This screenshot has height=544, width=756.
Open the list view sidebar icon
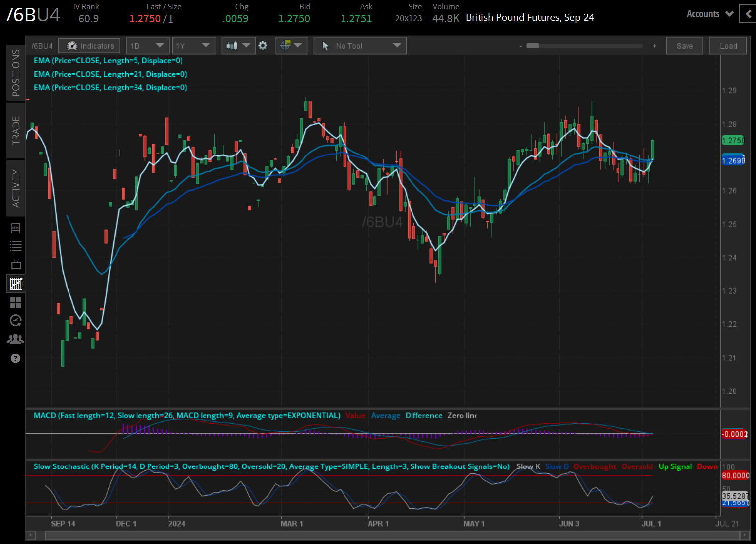coord(16,246)
